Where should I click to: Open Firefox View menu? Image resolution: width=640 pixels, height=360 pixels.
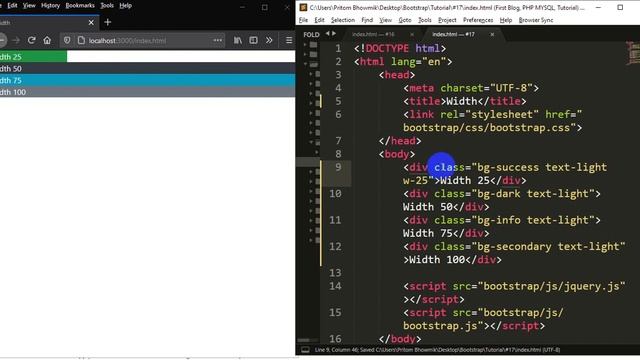click(x=29, y=6)
